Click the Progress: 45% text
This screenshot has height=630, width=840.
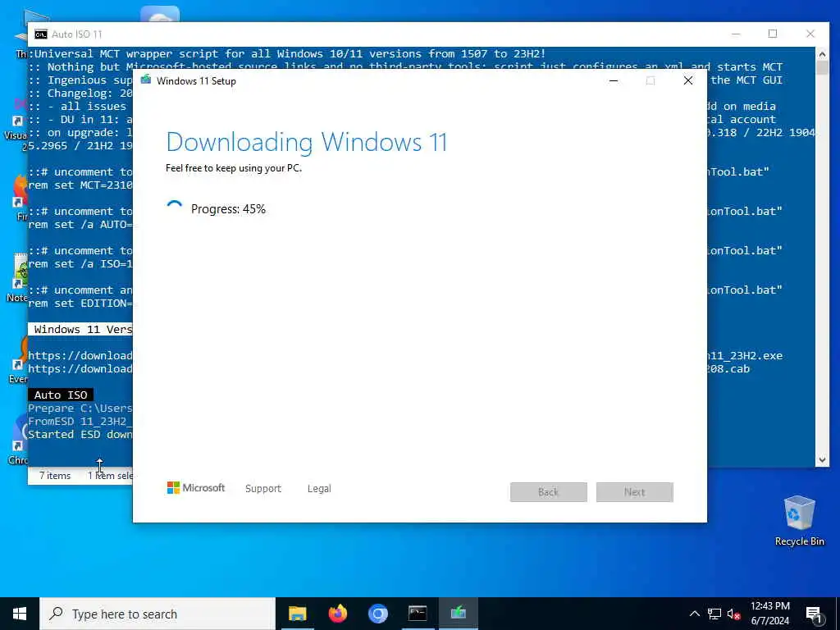pos(228,209)
